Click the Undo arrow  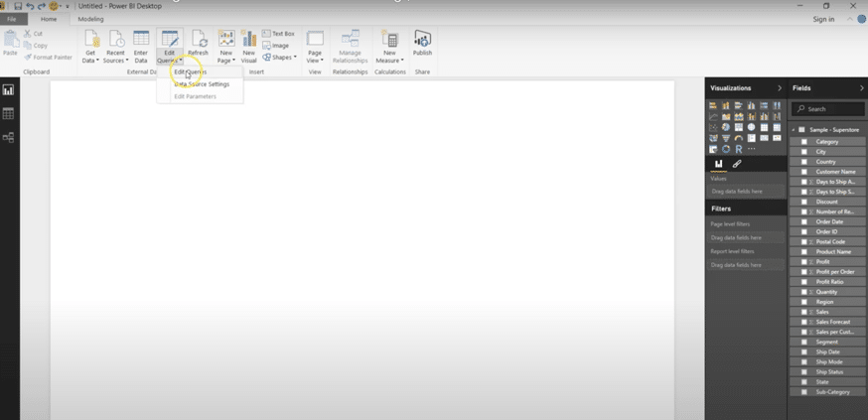coord(30,6)
